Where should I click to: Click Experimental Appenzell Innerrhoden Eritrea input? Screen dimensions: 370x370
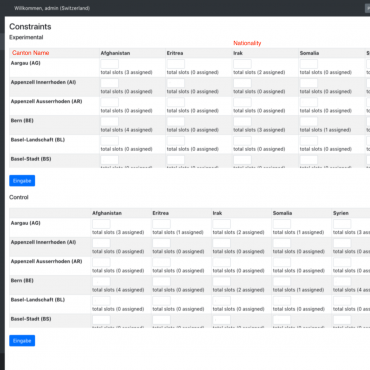click(x=176, y=83)
